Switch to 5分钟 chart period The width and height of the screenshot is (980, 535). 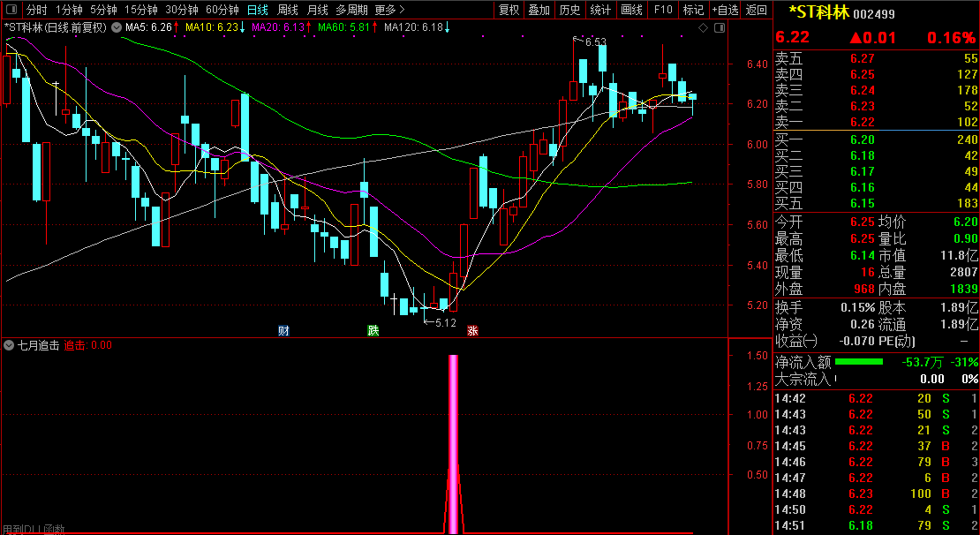(x=103, y=10)
